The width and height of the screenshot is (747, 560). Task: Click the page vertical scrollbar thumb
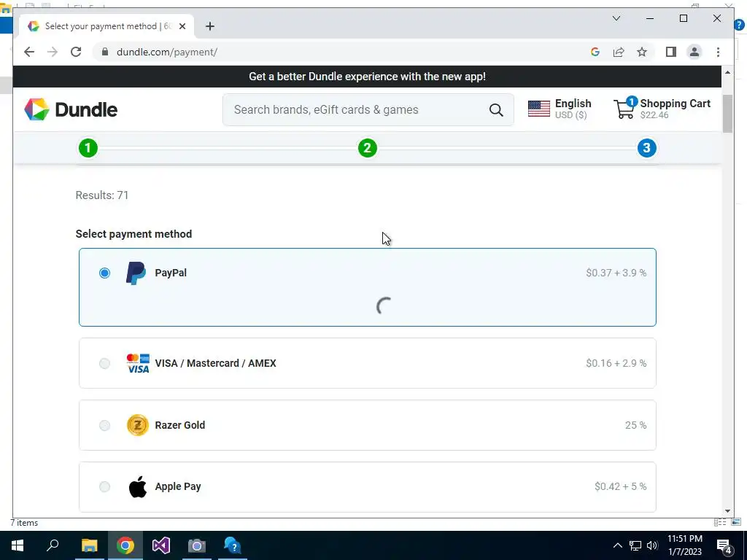coord(727,114)
